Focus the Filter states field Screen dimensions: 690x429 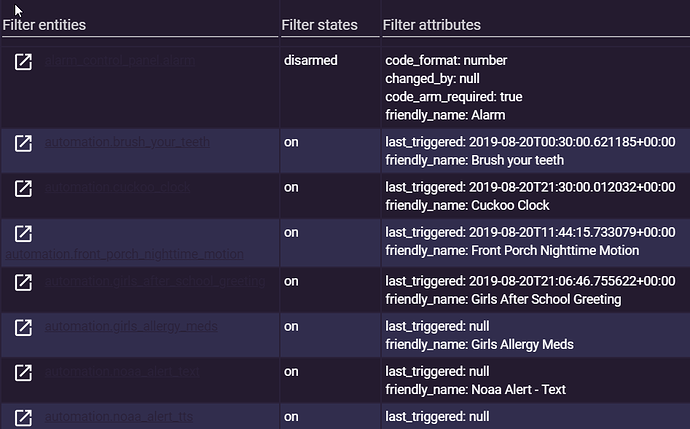pos(330,26)
